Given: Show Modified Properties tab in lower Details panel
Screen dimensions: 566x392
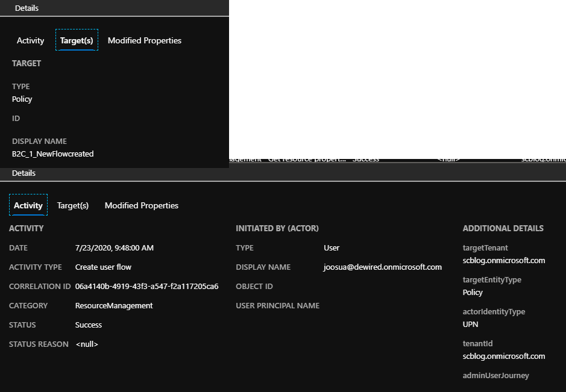Looking at the screenshot, I should pos(142,205).
